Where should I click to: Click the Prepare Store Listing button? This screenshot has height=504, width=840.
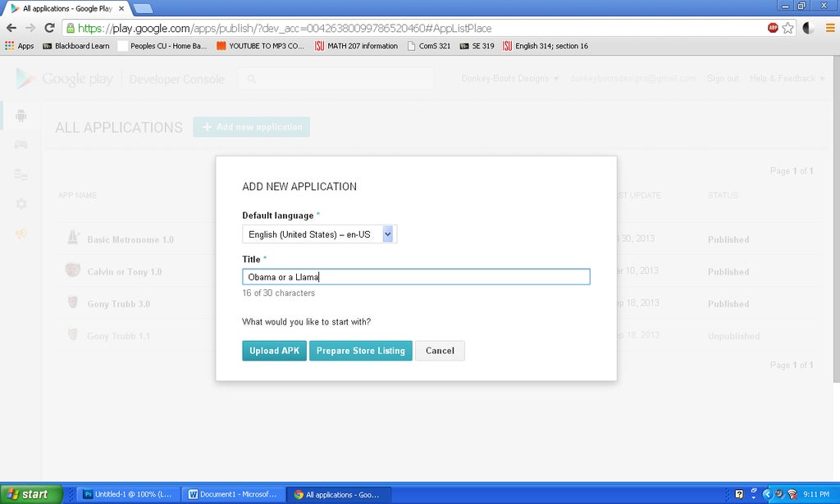pyautogui.click(x=360, y=350)
